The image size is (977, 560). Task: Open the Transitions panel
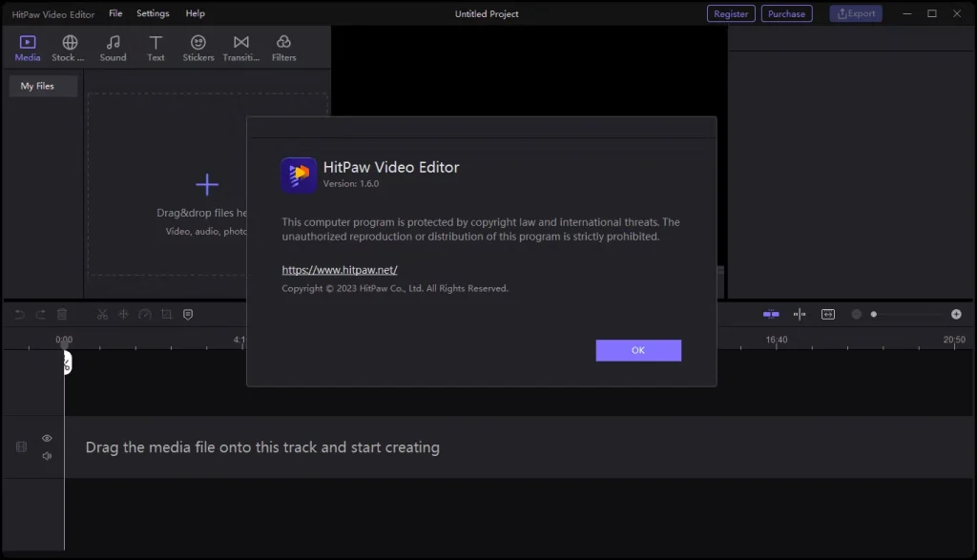[x=240, y=48]
